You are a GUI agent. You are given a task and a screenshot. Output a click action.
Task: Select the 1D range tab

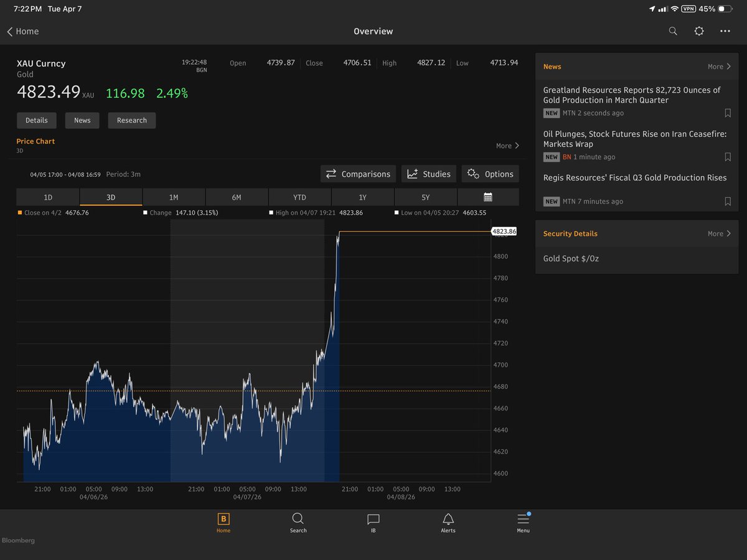(x=48, y=197)
